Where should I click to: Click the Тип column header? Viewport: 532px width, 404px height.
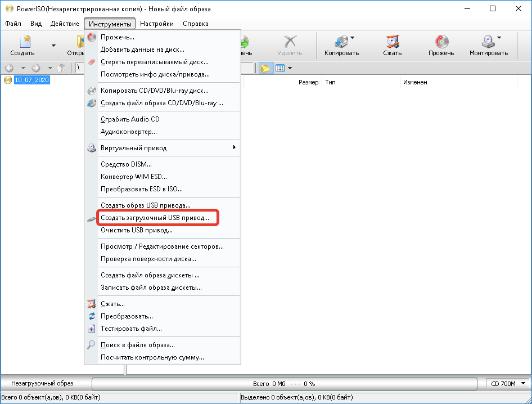pyautogui.click(x=360, y=82)
